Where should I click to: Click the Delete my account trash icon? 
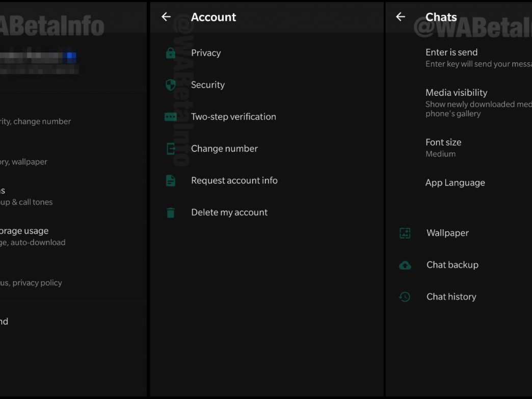tap(171, 213)
